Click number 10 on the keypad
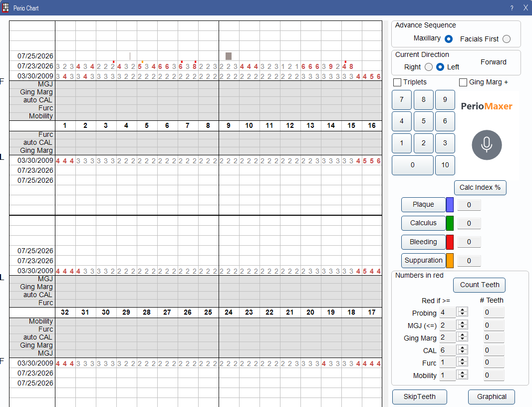The height and width of the screenshot is (407, 532). (x=445, y=165)
